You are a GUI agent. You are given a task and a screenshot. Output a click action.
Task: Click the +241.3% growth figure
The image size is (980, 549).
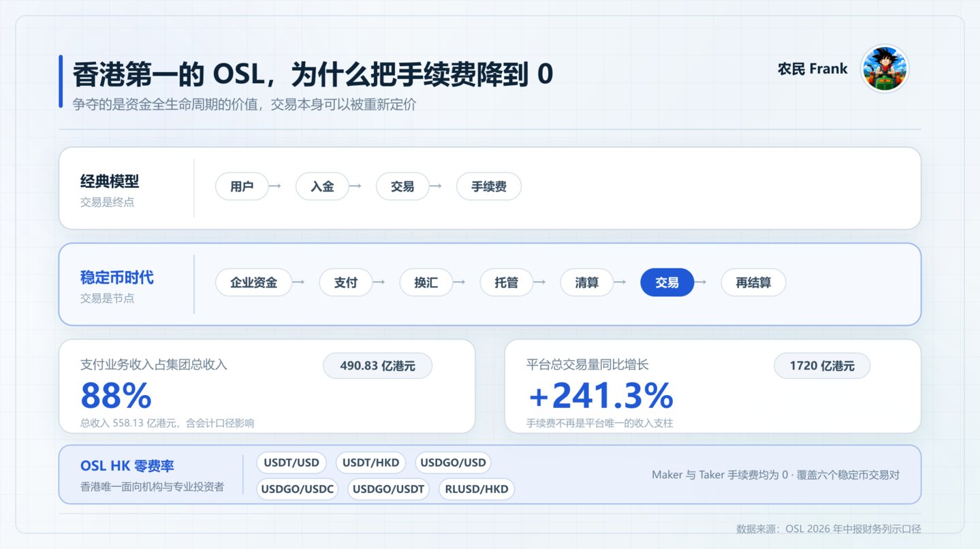(x=601, y=396)
